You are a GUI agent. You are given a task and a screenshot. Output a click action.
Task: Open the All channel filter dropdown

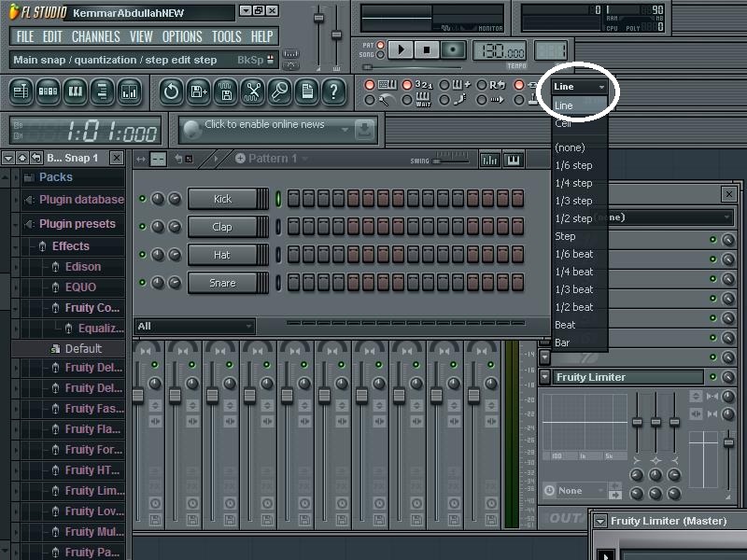pos(195,326)
